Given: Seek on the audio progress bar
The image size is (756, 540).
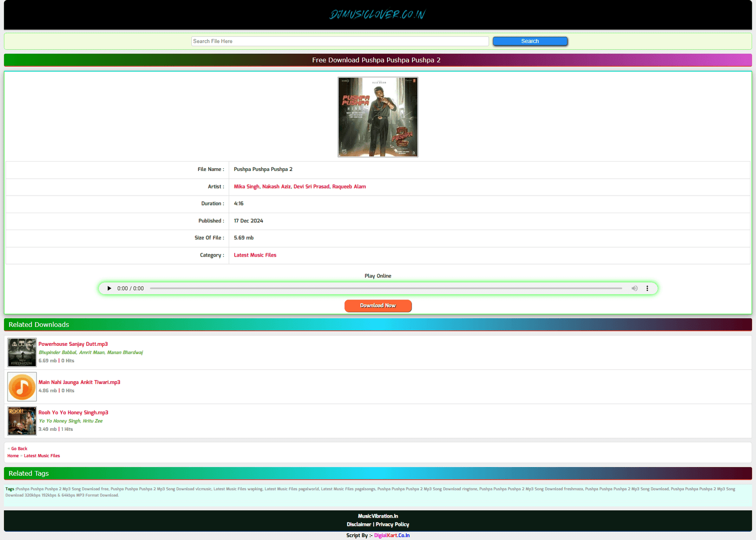Looking at the screenshot, I should 386,288.
